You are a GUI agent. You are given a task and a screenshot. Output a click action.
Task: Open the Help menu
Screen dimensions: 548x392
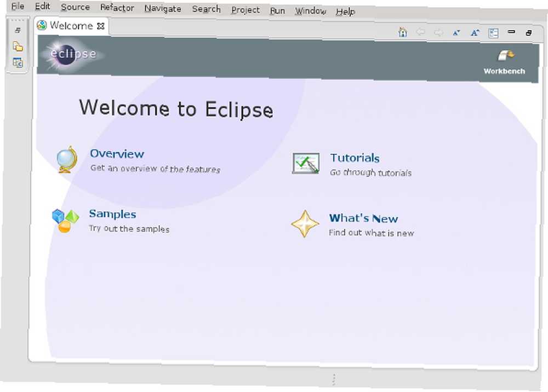[x=345, y=12]
